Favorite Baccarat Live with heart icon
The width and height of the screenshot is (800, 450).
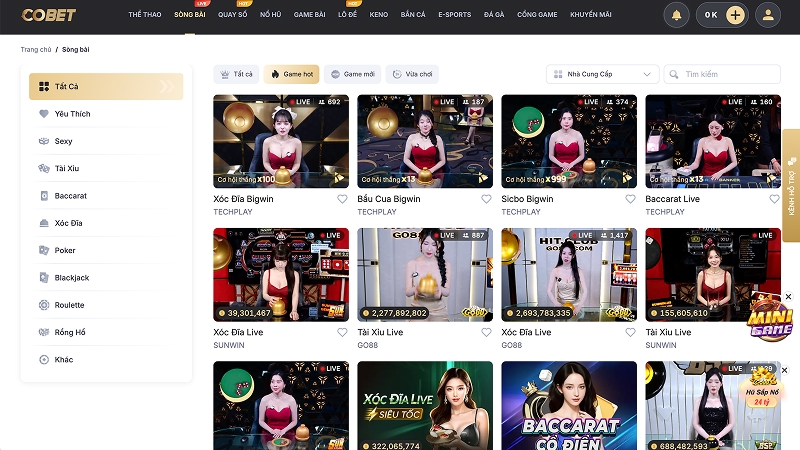pyautogui.click(x=774, y=199)
